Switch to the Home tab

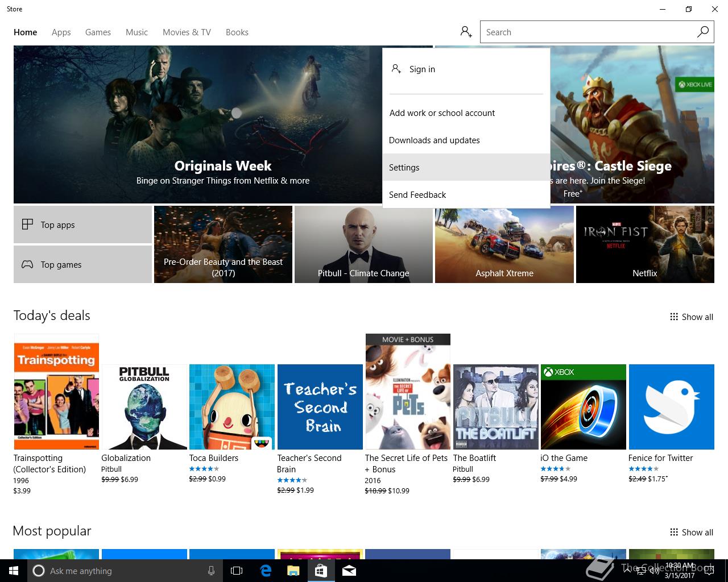[26, 32]
